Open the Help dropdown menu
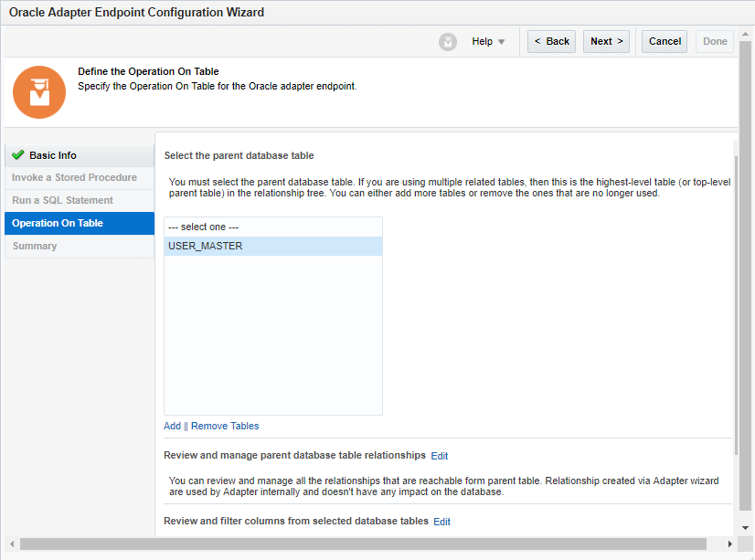The height and width of the screenshot is (560, 755). pyautogui.click(x=488, y=41)
